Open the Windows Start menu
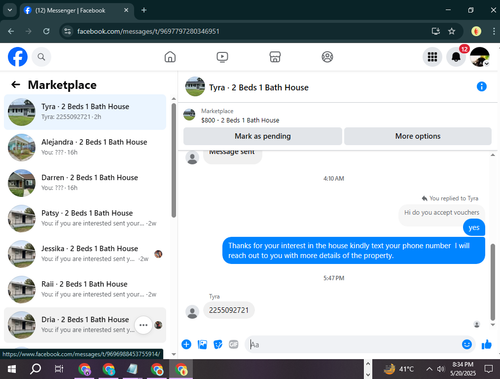The width and height of the screenshot is (500, 379). coord(12,369)
